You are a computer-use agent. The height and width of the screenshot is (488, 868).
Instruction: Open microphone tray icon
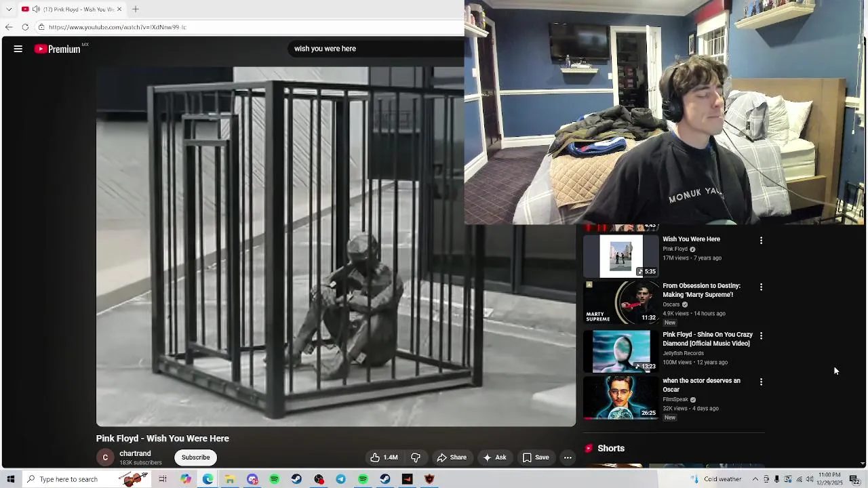(777, 479)
